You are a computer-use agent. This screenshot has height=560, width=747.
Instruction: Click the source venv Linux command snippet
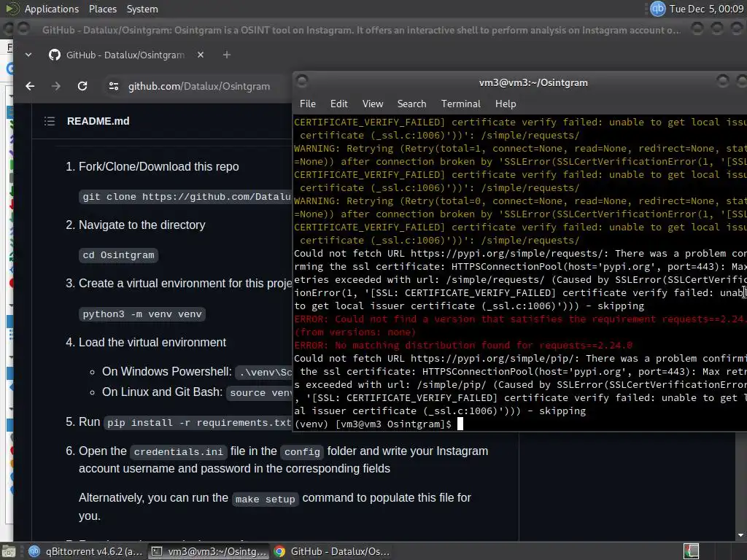pos(260,393)
